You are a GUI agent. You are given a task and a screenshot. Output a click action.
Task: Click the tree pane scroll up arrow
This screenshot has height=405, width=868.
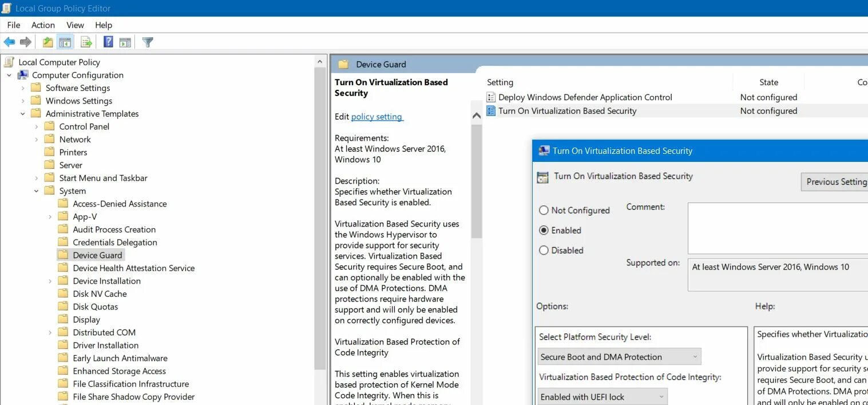coord(320,61)
